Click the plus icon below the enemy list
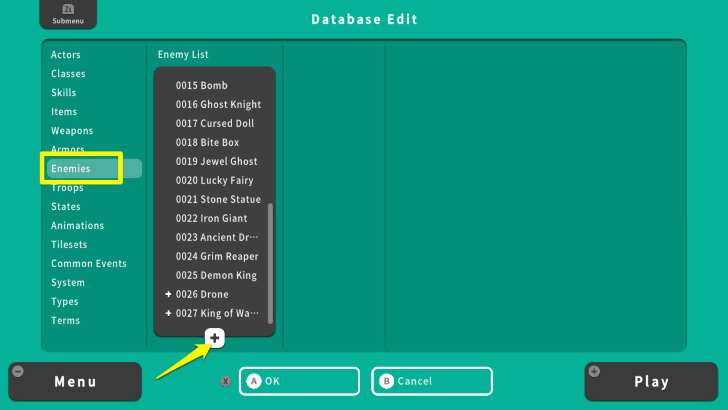Screen dimensions: 728x410 click(x=216, y=339)
